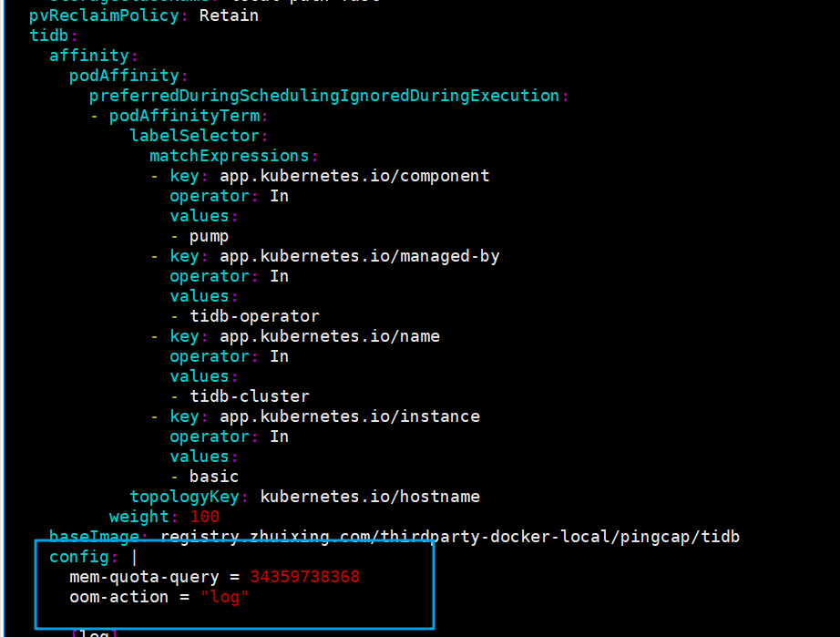Click app.kubernetes.io/instance text

(x=349, y=416)
